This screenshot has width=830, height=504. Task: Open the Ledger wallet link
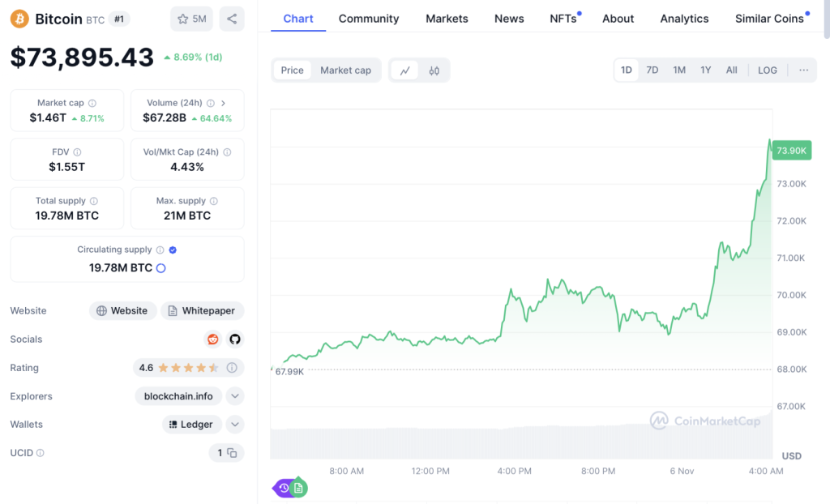click(191, 424)
